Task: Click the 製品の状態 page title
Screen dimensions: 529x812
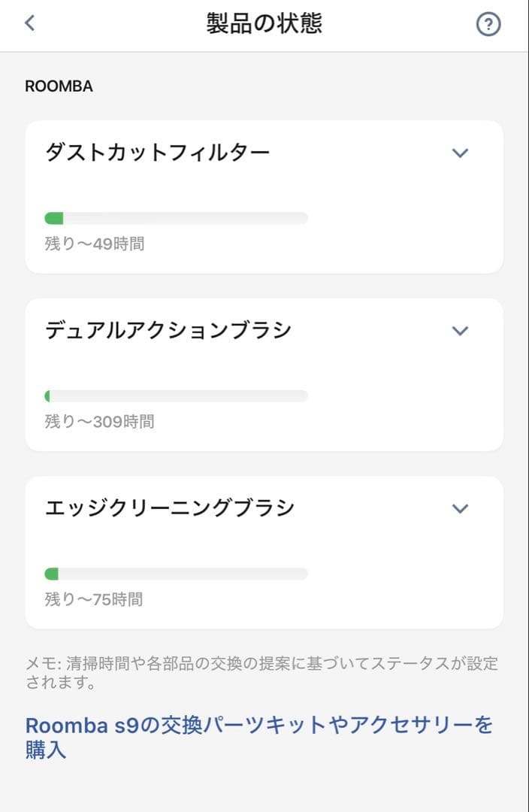Action: (x=264, y=23)
